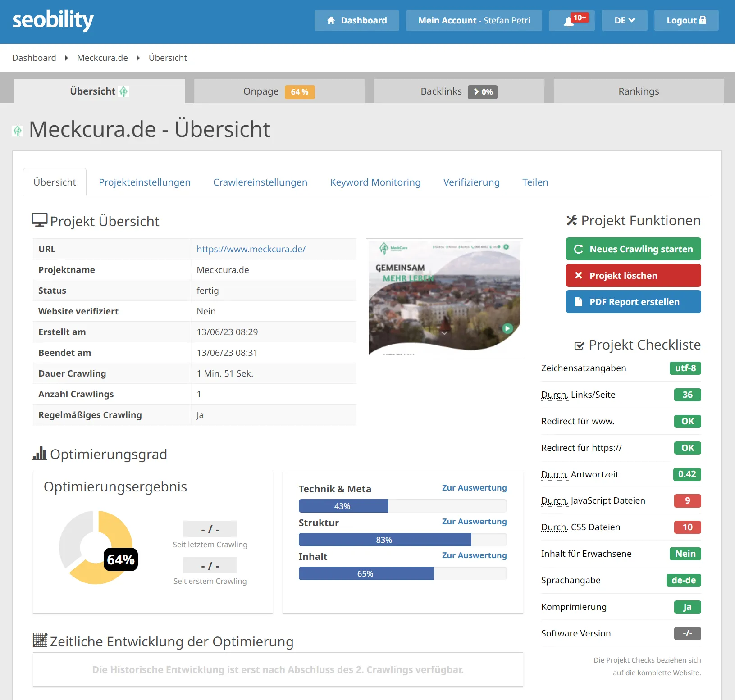735x700 pixels.
Task: Open Zur Auswertung for Technik & Meta
Action: tap(474, 488)
